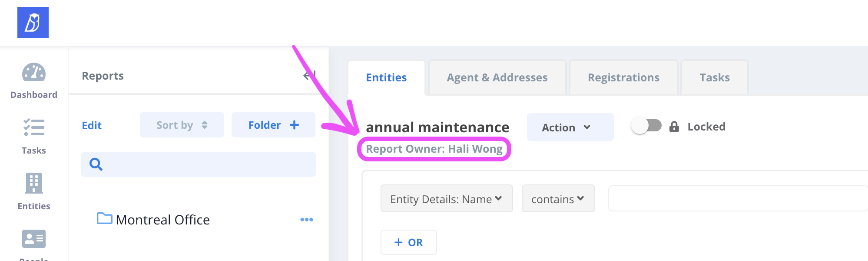
Task: Open the Dashboard gauge icon
Action: pos(34,73)
